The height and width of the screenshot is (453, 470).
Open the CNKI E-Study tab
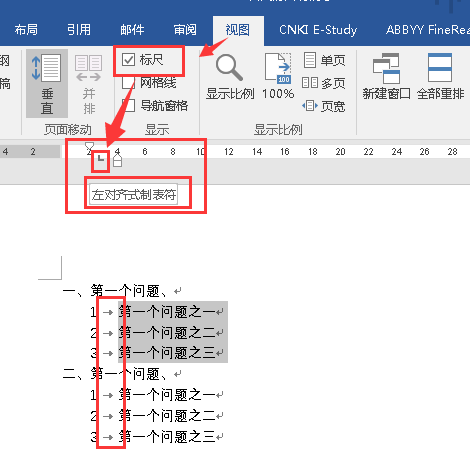click(318, 30)
